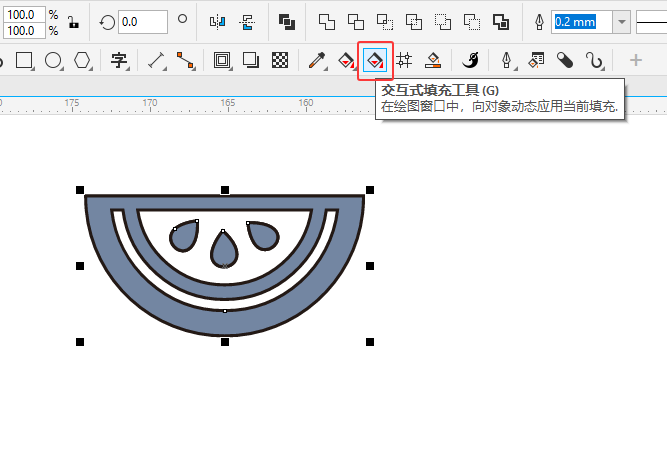Image resolution: width=667 pixels, height=454 pixels.
Task: Intersect the selected objects
Action: pyautogui.click(x=385, y=21)
